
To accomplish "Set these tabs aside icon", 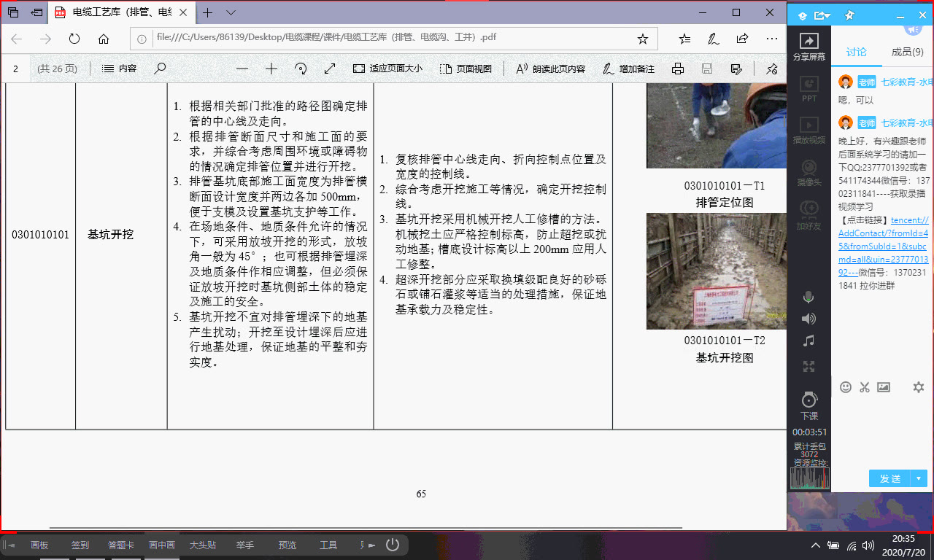I will click(x=36, y=13).
